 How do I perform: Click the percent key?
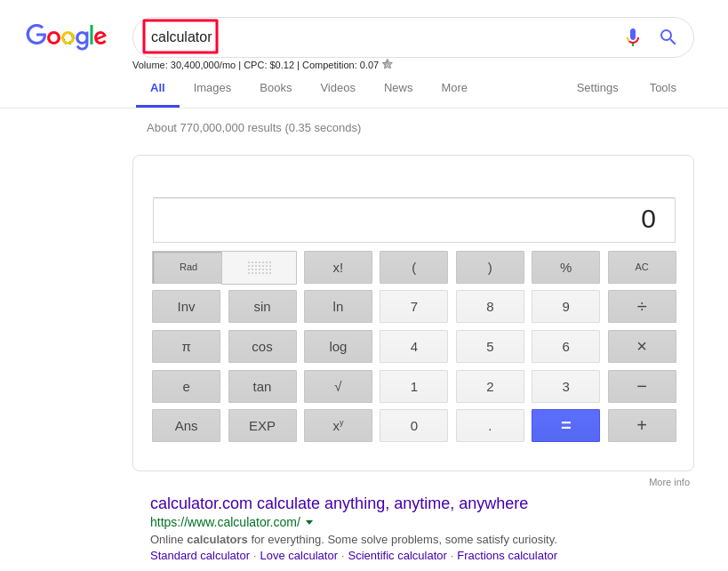565,267
